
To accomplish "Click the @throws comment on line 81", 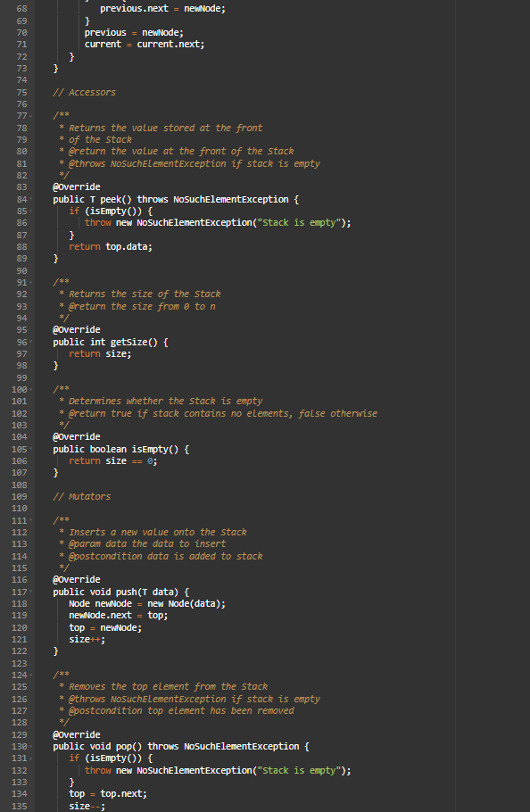I will pos(195,163).
